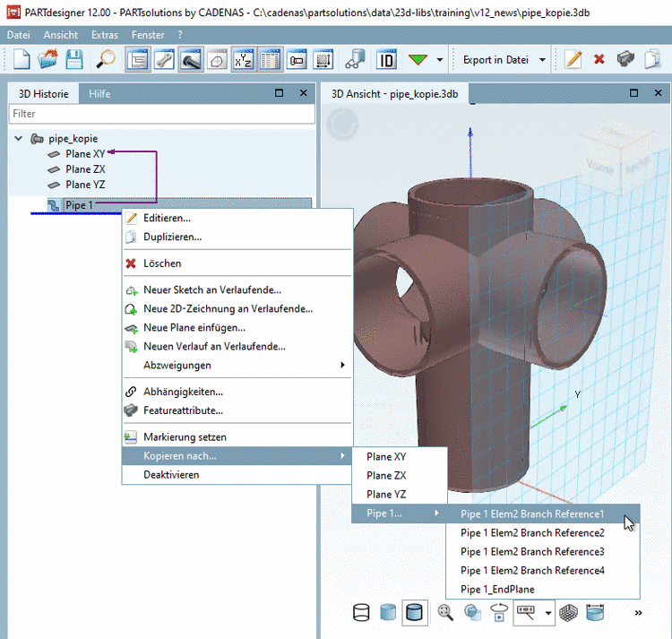Switch to wireframe cylinder display mode

(x=361, y=612)
